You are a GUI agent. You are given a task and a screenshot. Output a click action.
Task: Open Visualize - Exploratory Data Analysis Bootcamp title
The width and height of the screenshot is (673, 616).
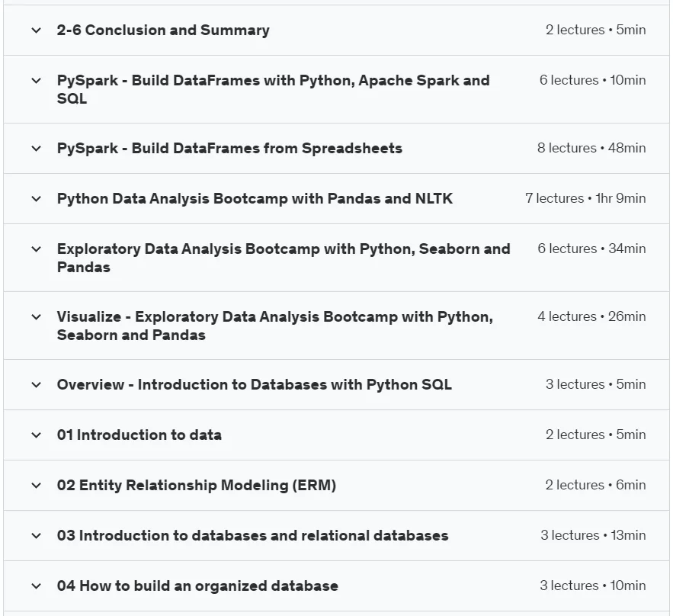pyautogui.click(x=274, y=326)
